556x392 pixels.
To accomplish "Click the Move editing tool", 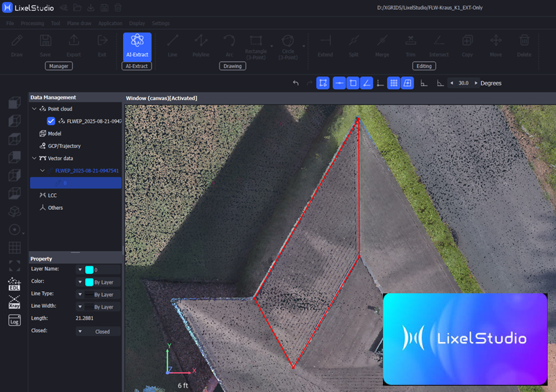I will tap(496, 45).
